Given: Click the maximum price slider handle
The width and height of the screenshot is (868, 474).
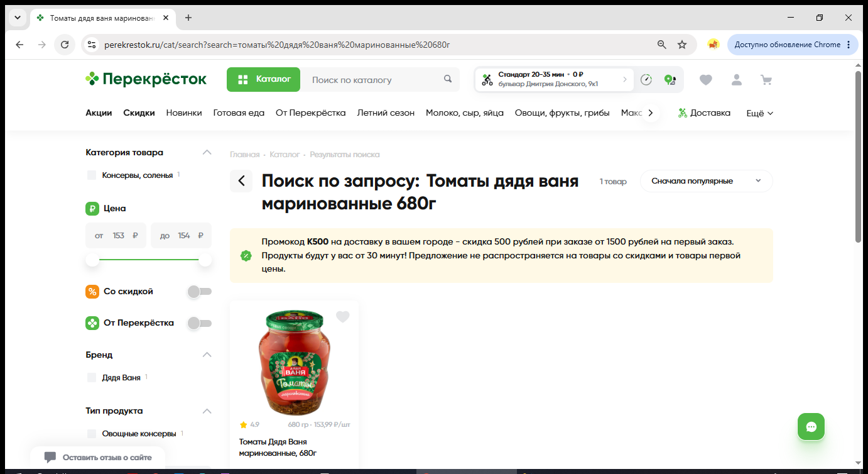Looking at the screenshot, I should point(205,260).
